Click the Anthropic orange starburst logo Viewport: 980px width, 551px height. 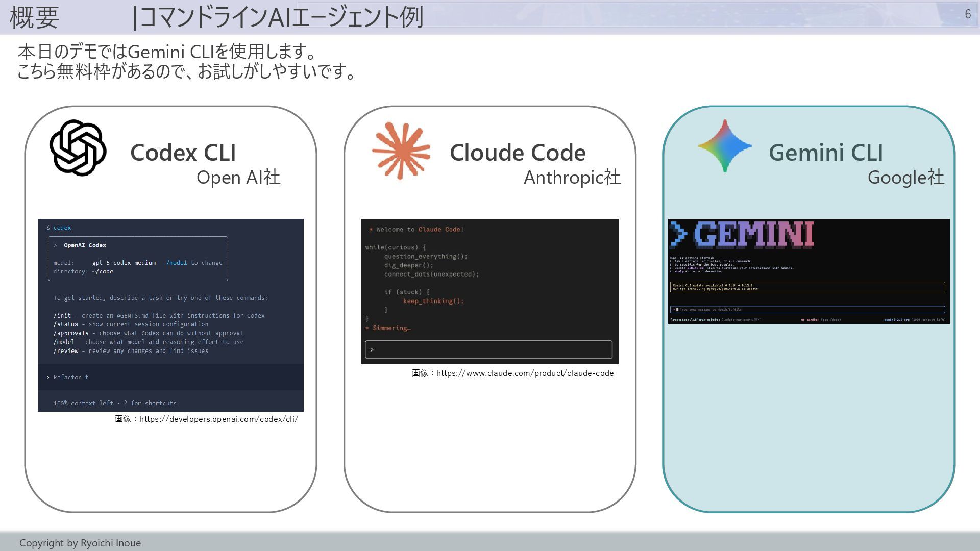pyautogui.click(x=401, y=151)
